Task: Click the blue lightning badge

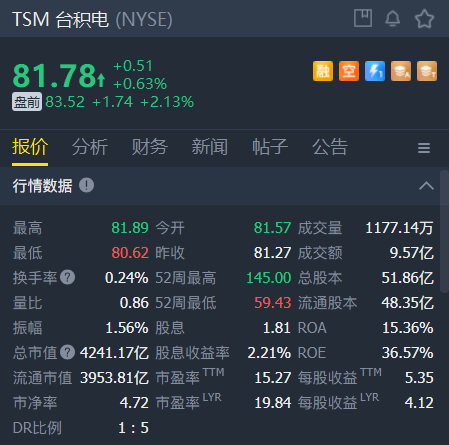Action: 375,71
